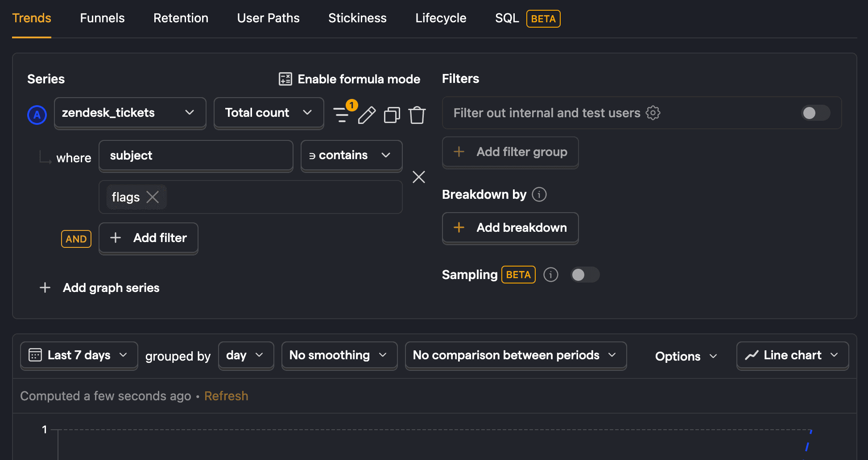Switch to the Lifecycle tab
The image size is (868, 460).
441,18
